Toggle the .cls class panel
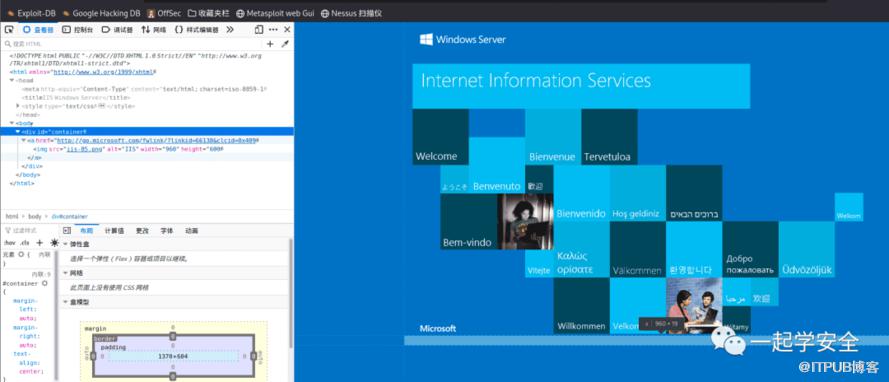The image size is (889, 382). 24,243
